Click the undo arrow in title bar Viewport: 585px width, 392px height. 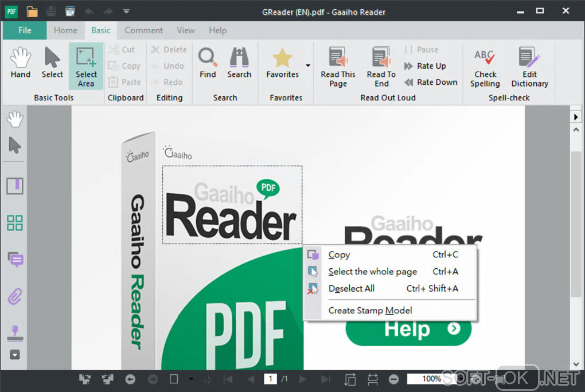[89, 11]
